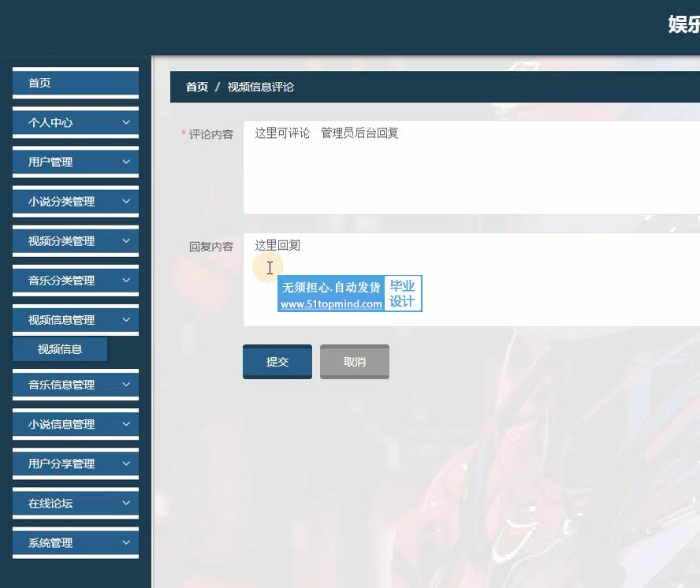Open the 个人中心 sidebar menu
This screenshot has height=588, width=700.
pos(76,122)
